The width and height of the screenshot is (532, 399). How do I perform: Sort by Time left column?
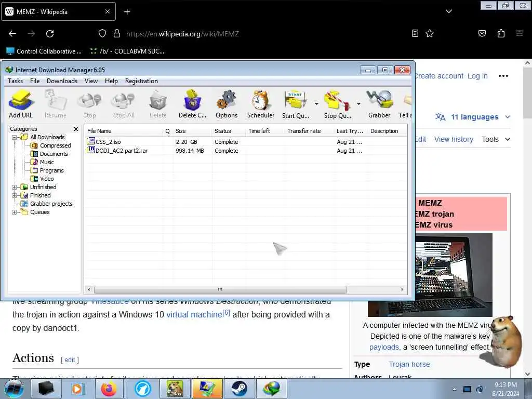pos(265,131)
